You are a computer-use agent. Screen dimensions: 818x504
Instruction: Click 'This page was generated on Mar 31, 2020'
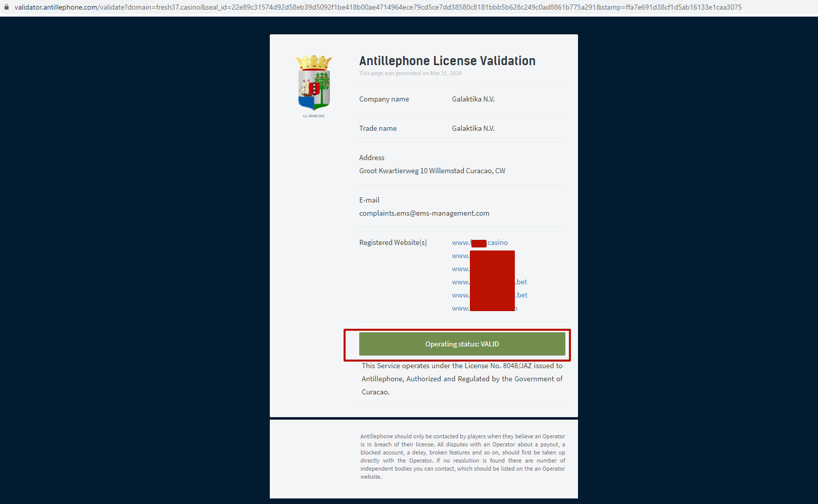[410, 73]
